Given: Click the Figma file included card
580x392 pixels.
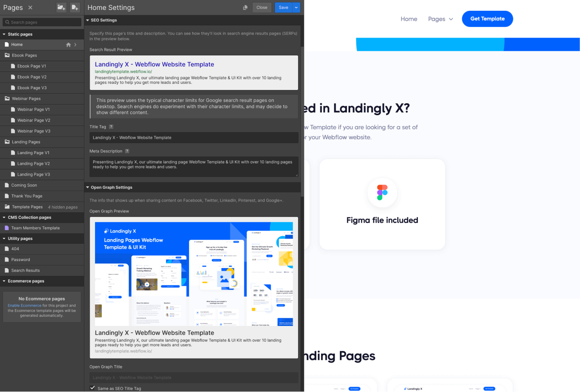Looking at the screenshot, I should point(382,204).
